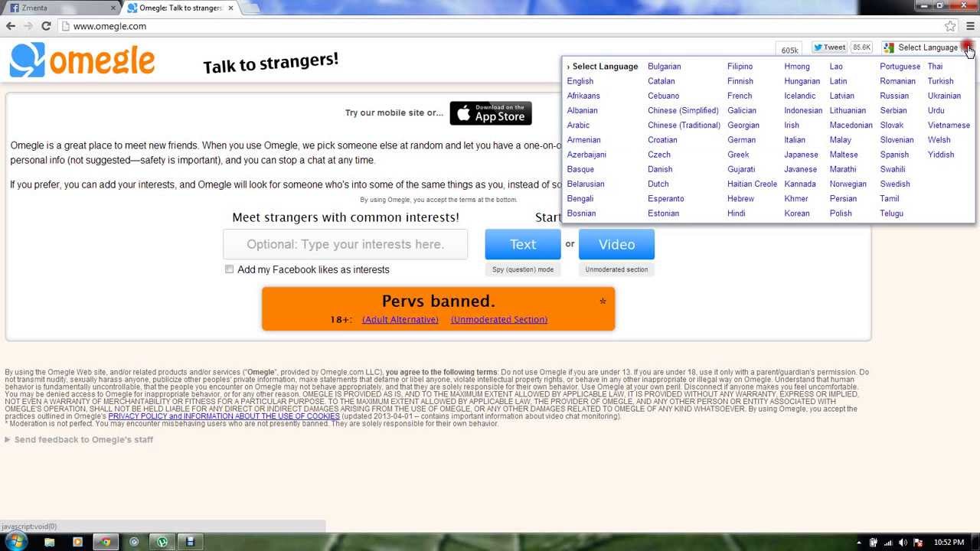This screenshot has height=551, width=980.
Task: Choose Japanese from the language list
Action: click(801, 155)
